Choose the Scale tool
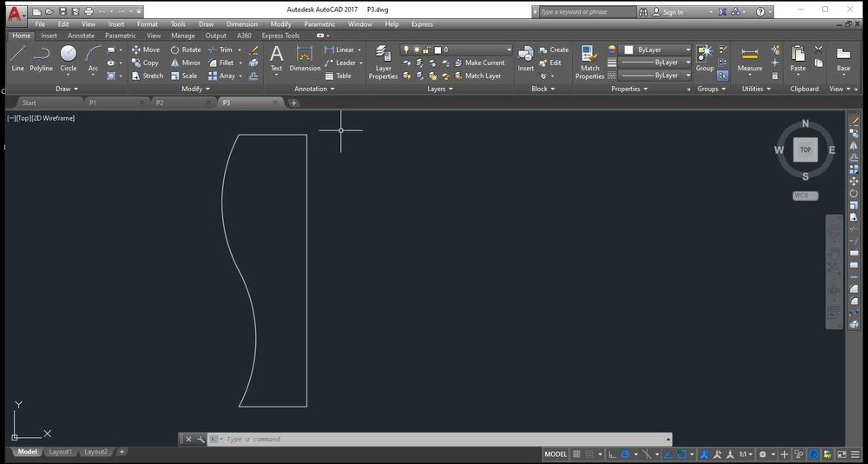868x464 pixels. [x=184, y=76]
